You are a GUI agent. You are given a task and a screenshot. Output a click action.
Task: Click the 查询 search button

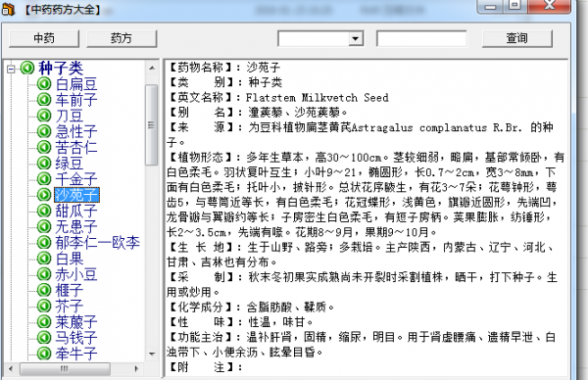[x=516, y=38]
